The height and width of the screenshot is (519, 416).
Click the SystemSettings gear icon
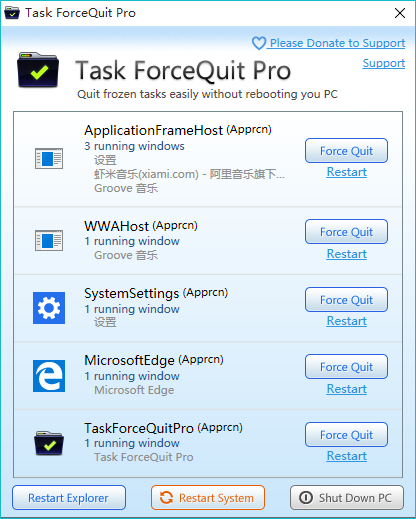click(49, 308)
